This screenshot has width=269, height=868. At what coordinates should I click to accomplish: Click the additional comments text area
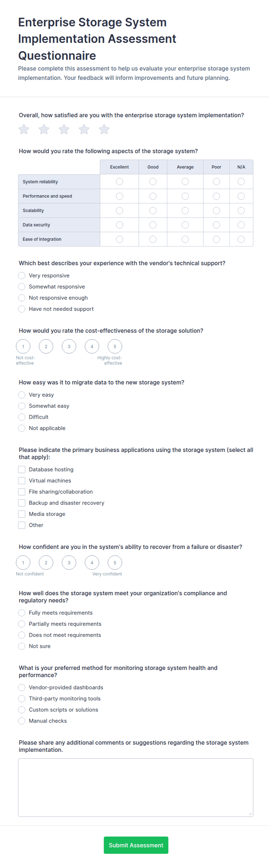[136, 787]
